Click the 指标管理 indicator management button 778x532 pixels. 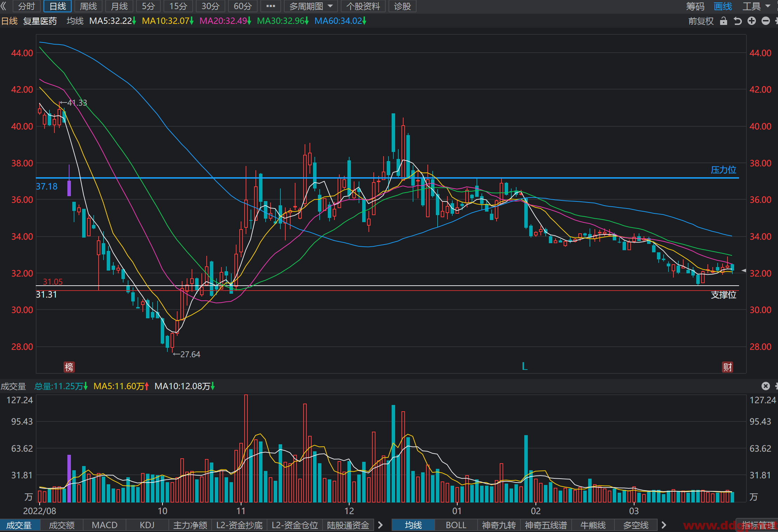click(758, 525)
